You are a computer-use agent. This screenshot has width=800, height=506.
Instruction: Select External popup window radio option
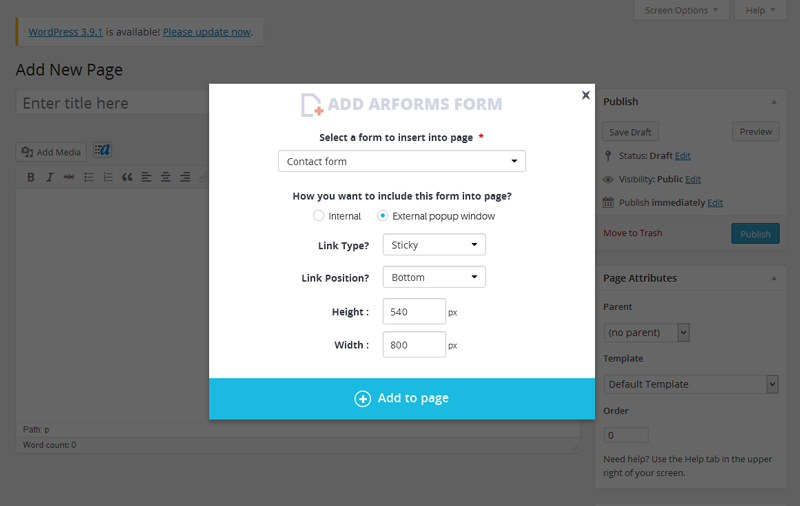(382, 216)
